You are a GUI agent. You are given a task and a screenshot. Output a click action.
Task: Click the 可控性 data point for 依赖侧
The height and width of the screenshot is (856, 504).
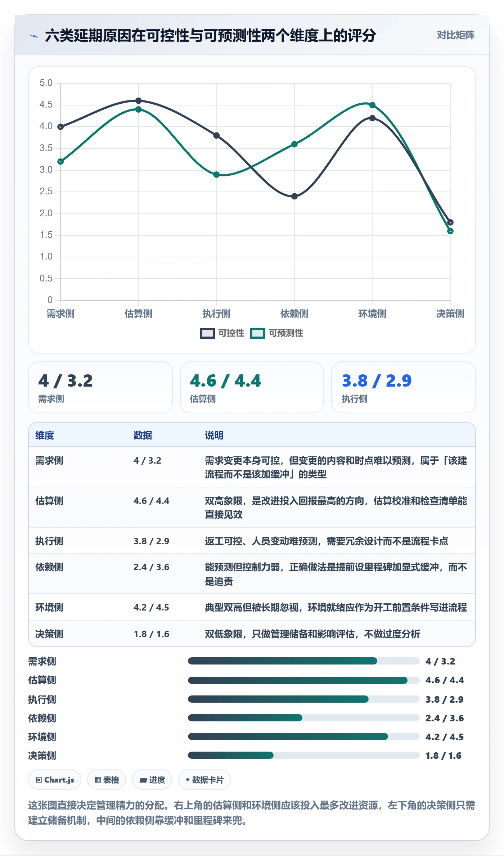click(x=294, y=196)
